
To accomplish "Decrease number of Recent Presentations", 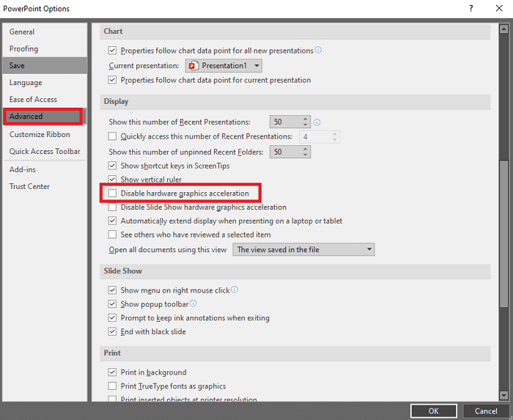I will [306, 125].
